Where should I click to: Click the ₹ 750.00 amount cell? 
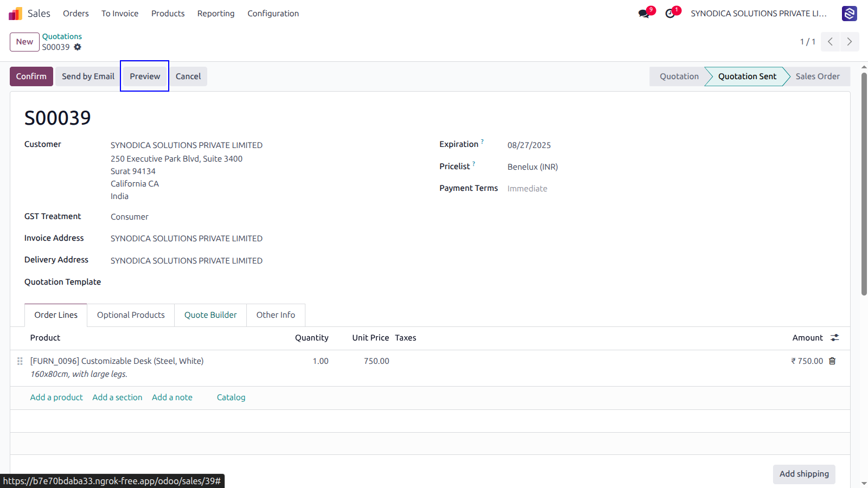[807, 361]
